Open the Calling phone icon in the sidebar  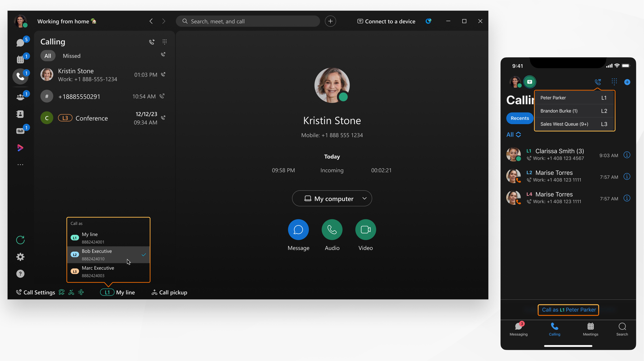pos(20,76)
